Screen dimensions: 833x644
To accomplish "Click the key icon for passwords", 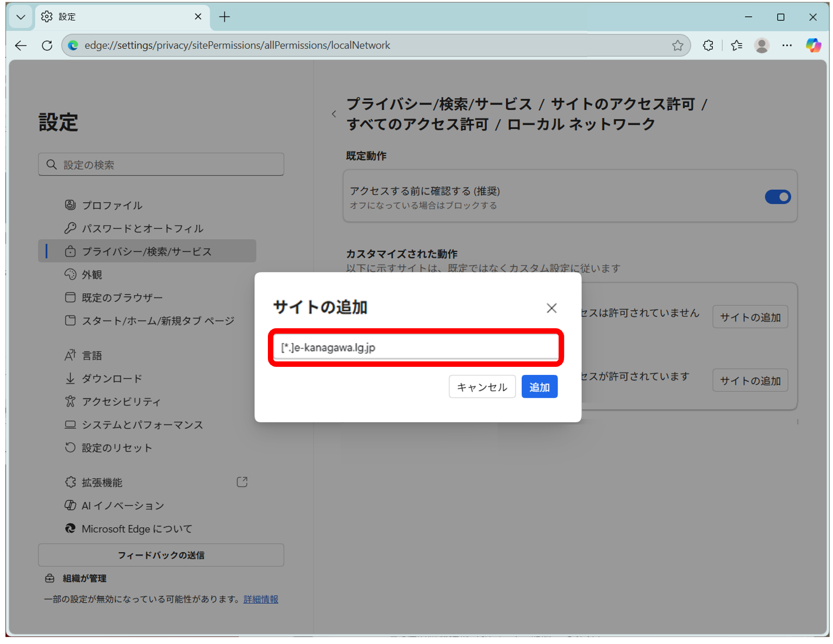I will pyautogui.click(x=70, y=228).
